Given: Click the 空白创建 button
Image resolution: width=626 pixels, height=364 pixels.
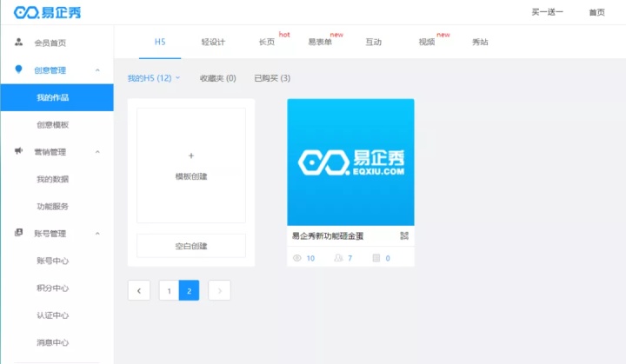Looking at the screenshot, I should point(191,246).
